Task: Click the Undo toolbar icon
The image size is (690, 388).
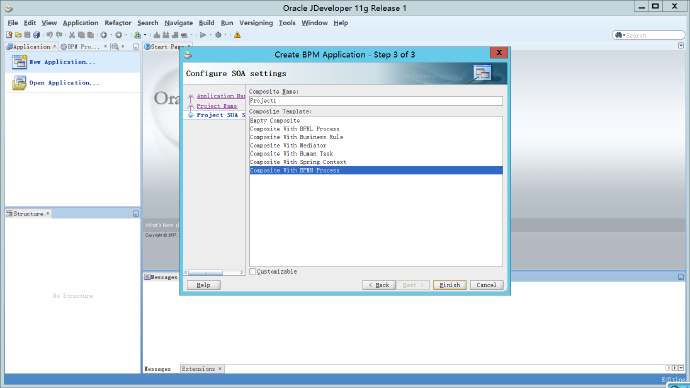Action: [x=49, y=35]
